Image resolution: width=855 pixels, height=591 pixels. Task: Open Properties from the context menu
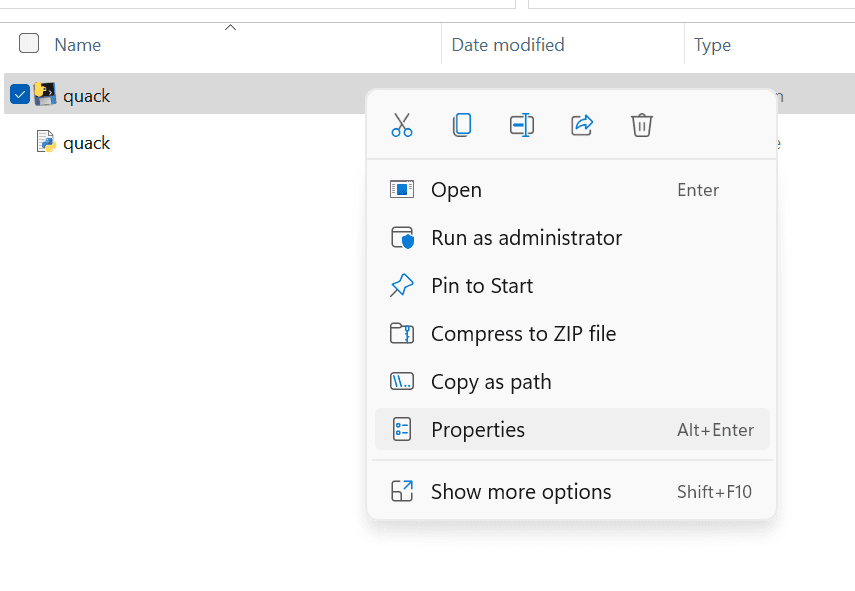pos(478,430)
